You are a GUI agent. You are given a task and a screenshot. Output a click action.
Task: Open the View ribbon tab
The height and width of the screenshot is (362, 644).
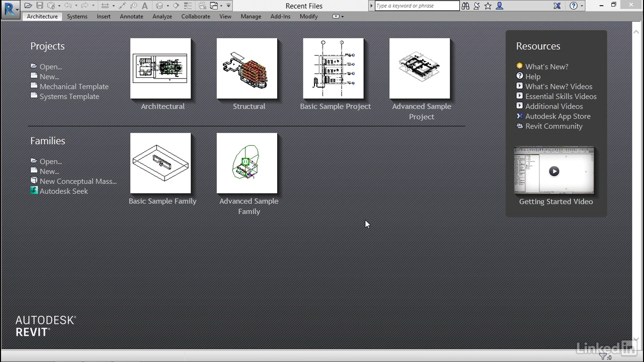(225, 16)
